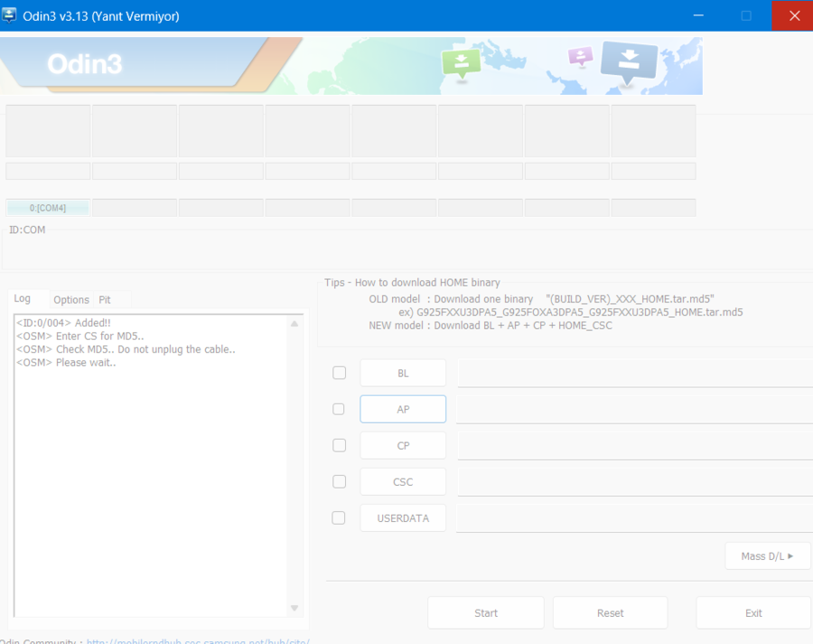
Task: Switch to the Options tab
Action: coord(71,300)
